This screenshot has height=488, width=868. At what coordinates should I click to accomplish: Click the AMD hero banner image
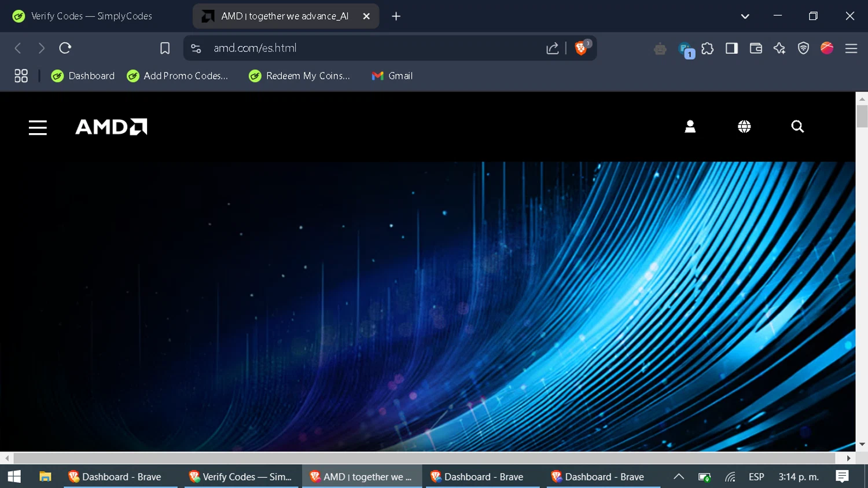pyautogui.click(x=428, y=306)
